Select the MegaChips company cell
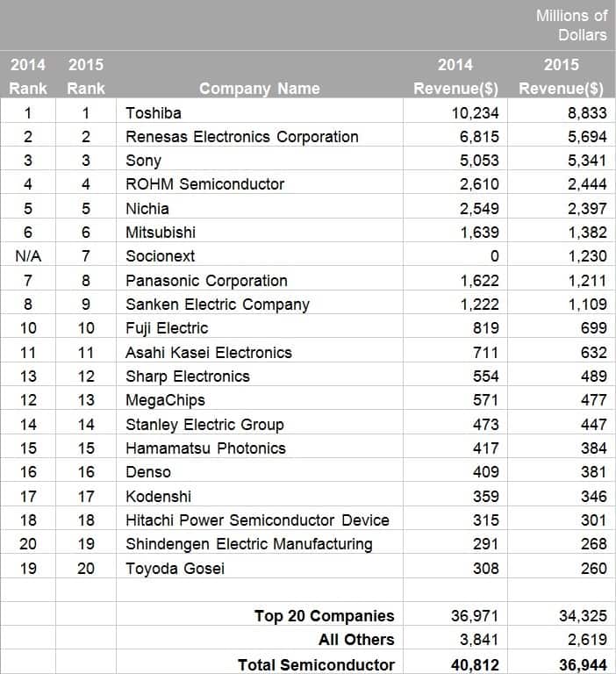This screenshot has height=674, width=616. tap(259, 399)
